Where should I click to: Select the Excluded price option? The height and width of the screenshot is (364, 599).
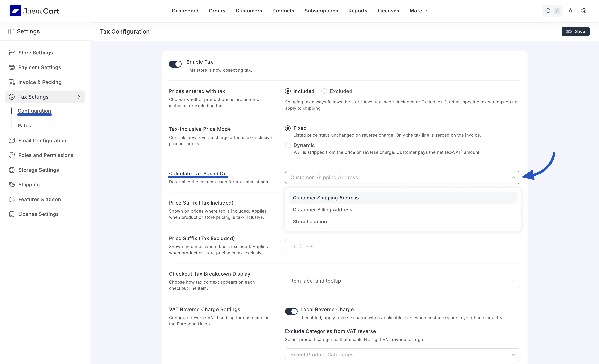pos(324,91)
